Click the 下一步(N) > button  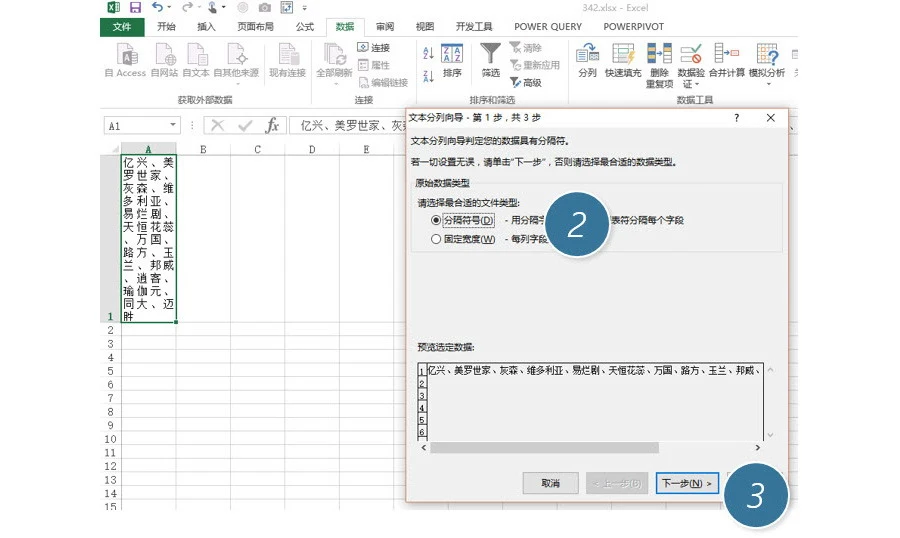point(686,483)
